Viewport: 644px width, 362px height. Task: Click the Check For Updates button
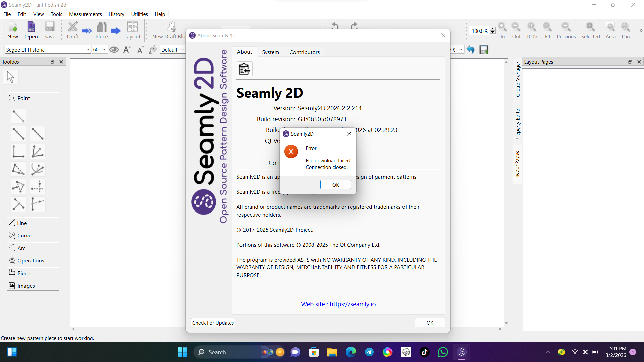(x=213, y=323)
